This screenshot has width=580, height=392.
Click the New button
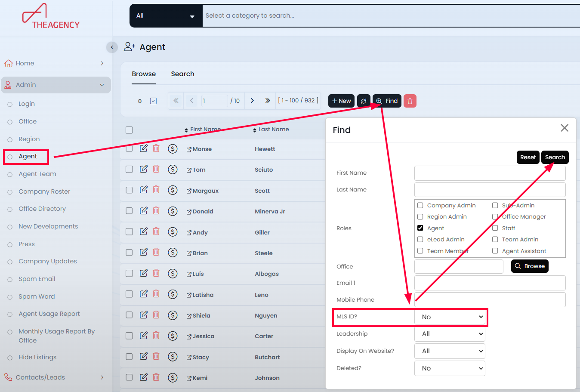[342, 101]
